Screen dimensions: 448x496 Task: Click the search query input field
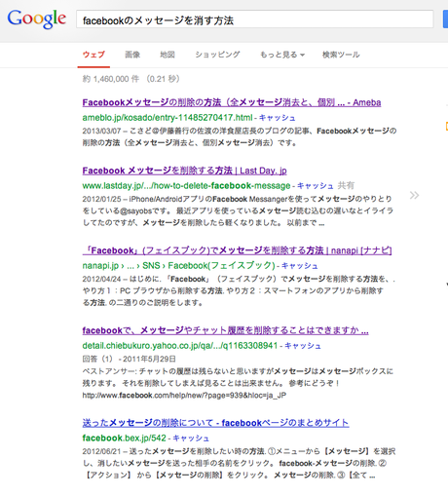255,19
